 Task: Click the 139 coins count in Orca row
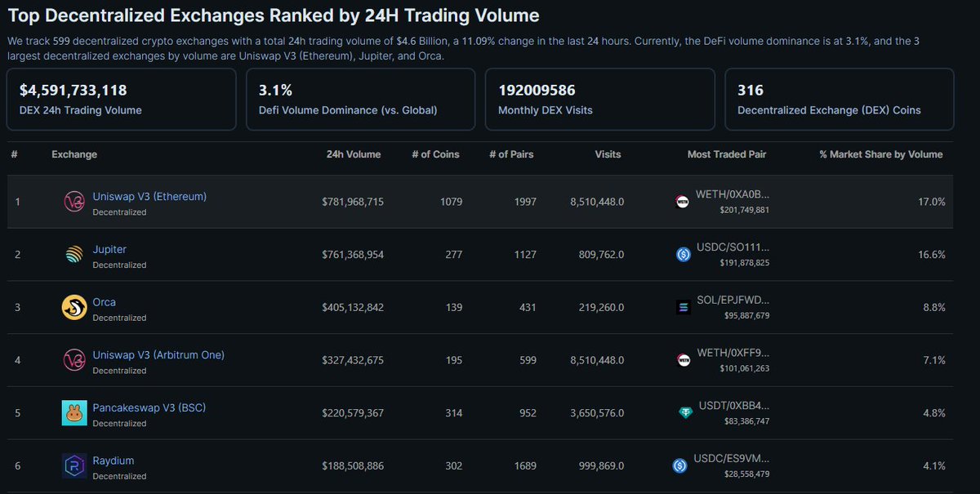(x=454, y=308)
